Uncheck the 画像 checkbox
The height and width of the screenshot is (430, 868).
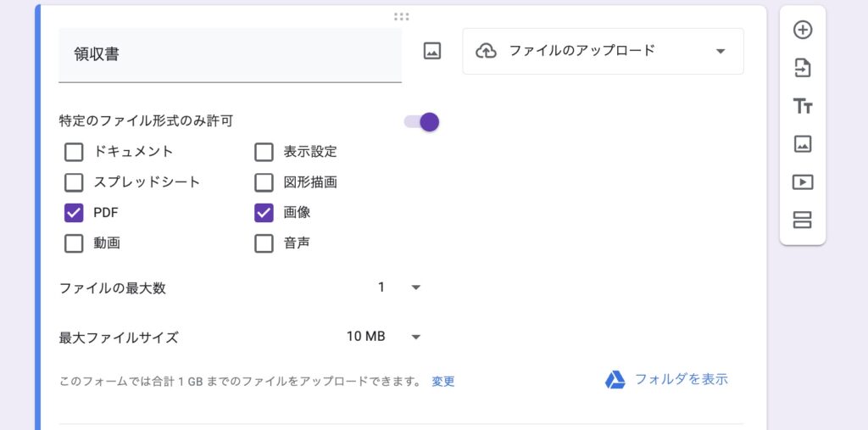pos(264,213)
